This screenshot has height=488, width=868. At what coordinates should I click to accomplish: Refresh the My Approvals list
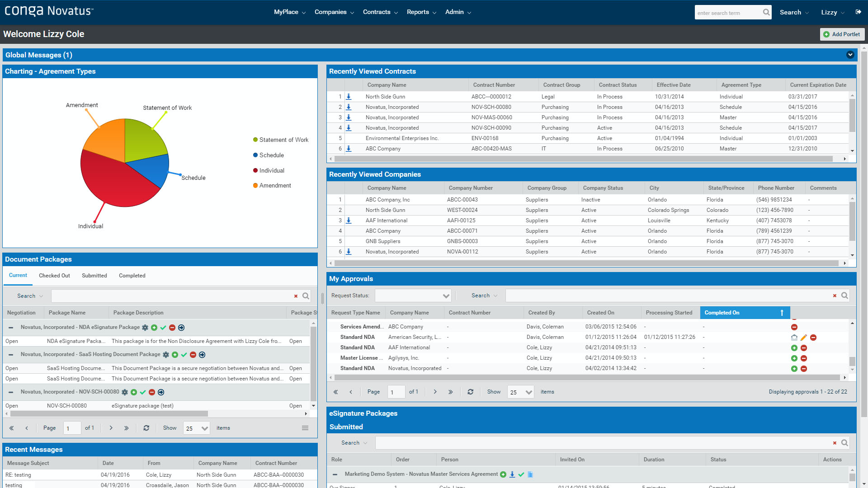471,392
